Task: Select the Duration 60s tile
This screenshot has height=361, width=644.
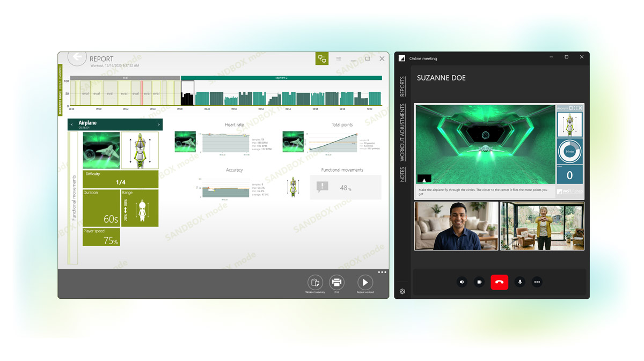Action: point(101,208)
